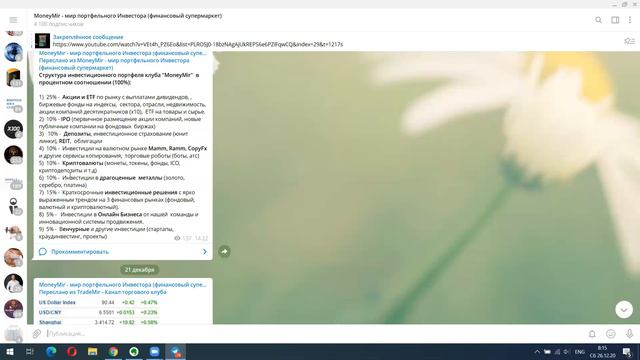Open the emoji smiley picker
Viewport: 640px width, 360px height.
tap(611, 333)
